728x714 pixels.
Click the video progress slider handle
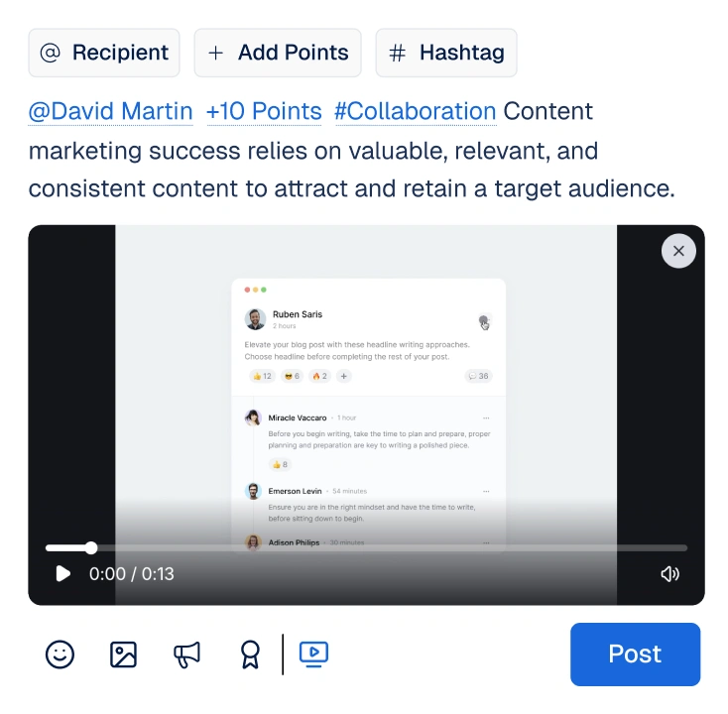91,547
